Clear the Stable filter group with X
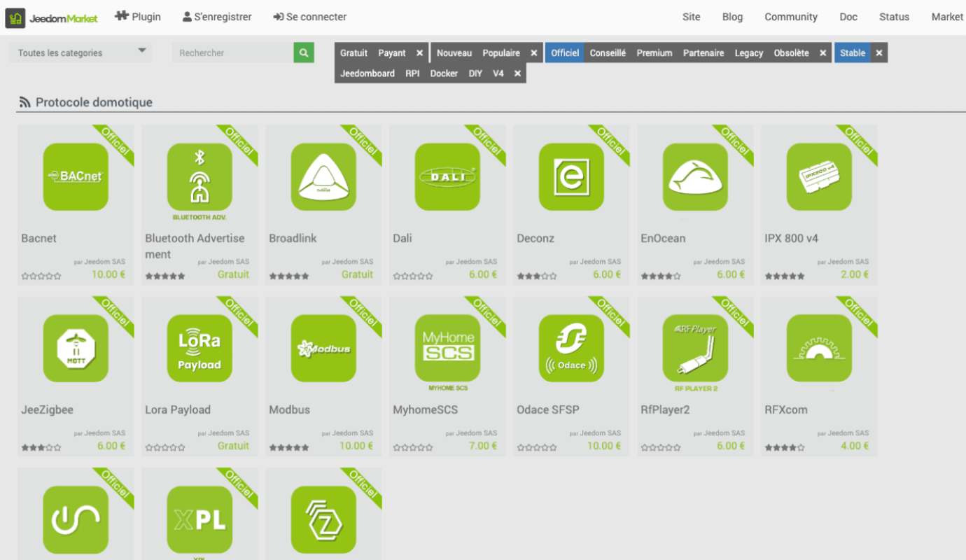 click(x=879, y=53)
